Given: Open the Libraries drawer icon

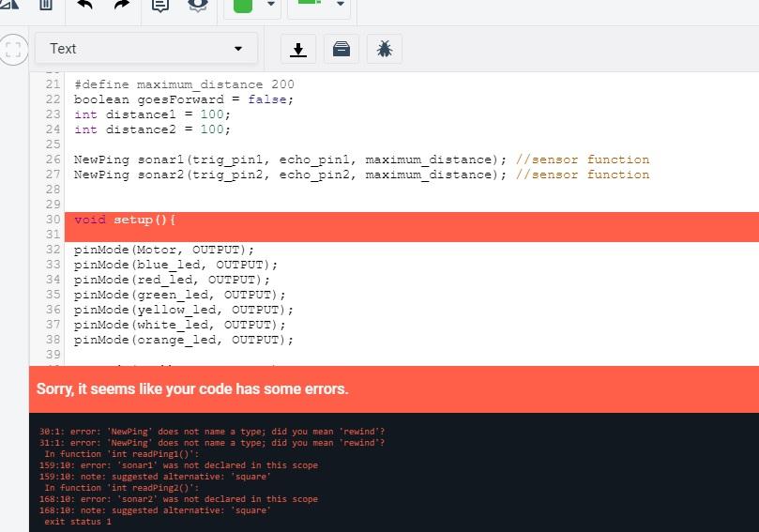Looking at the screenshot, I should [342, 49].
